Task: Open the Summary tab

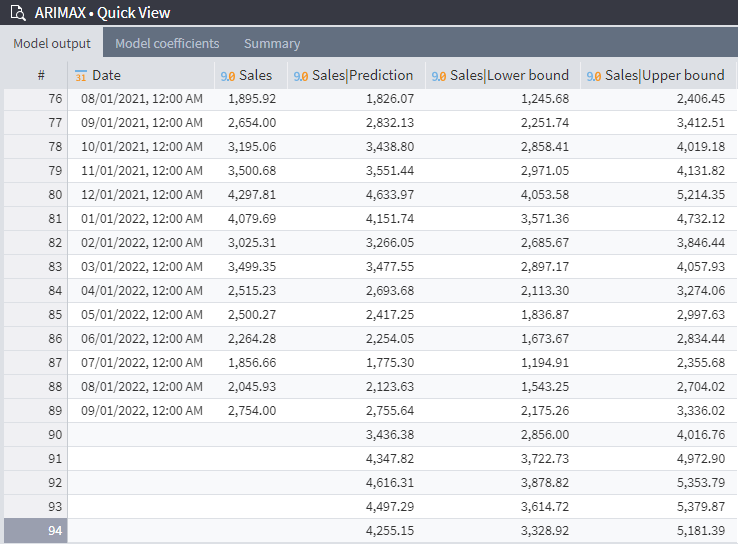Action: 272,43
